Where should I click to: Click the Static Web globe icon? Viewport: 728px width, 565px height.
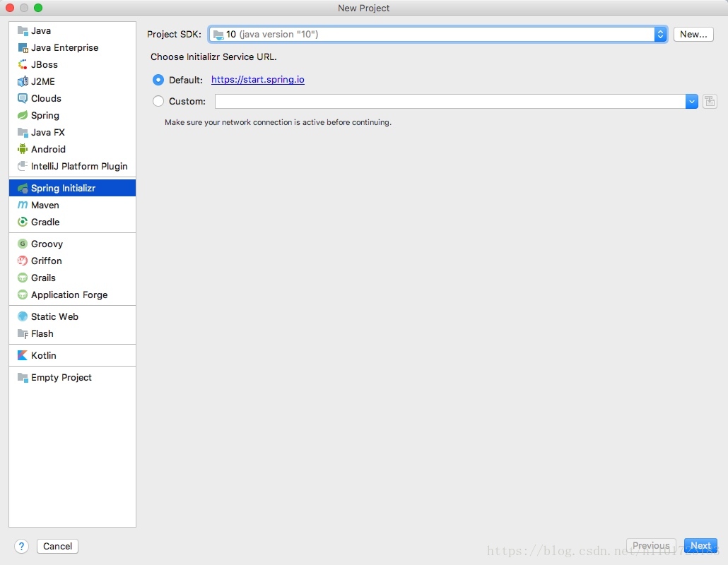(x=23, y=316)
